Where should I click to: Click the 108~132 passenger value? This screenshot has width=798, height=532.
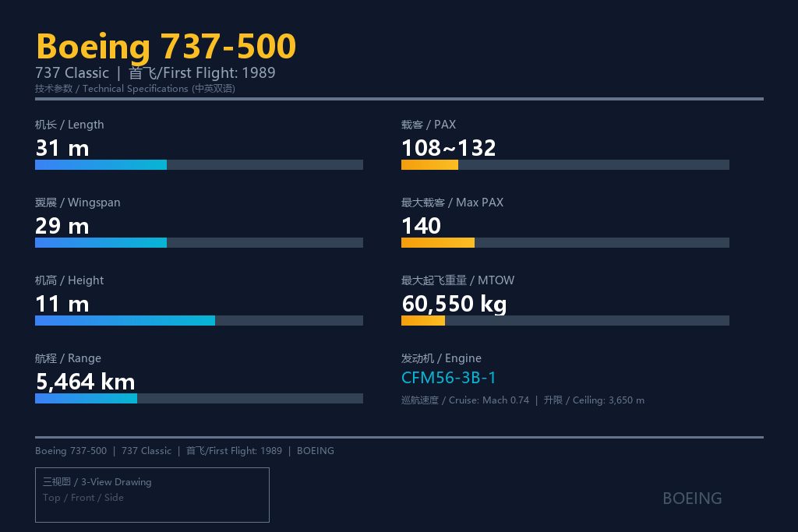coord(448,148)
